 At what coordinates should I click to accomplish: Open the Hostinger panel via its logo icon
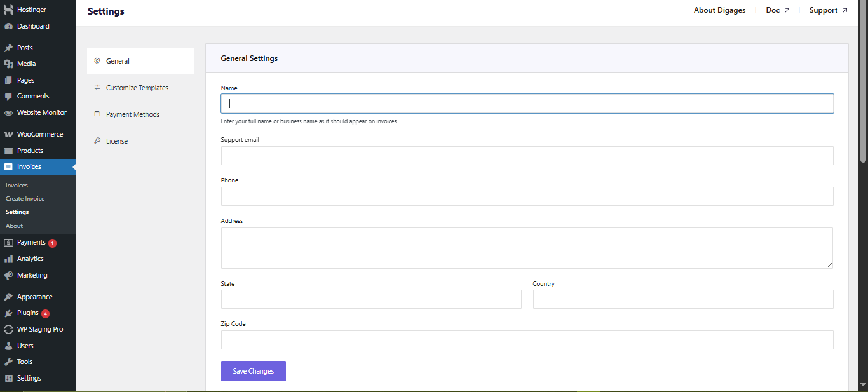coord(9,9)
